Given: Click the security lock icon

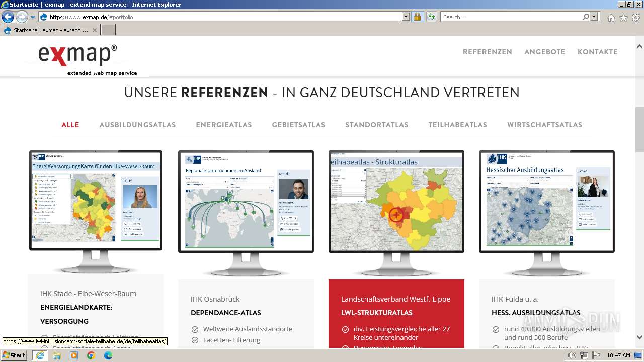Looking at the screenshot, I should 417,17.
